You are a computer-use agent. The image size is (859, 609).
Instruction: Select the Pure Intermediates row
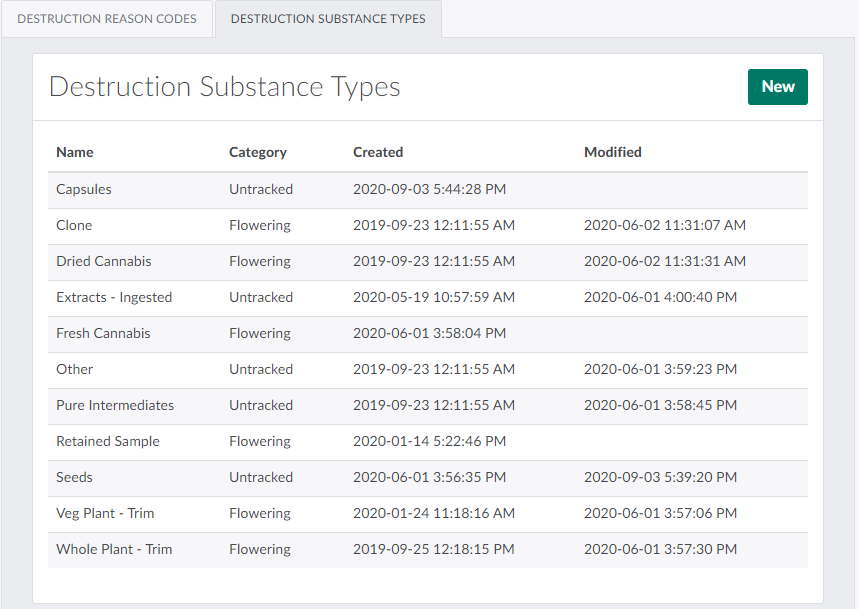pyautogui.click(x=115, y=406)
